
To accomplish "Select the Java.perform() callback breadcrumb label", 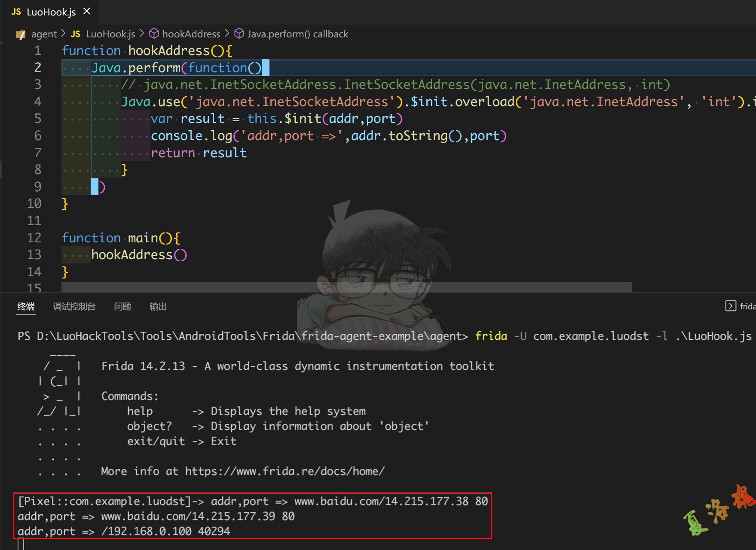I will pyautogui.click(x=297, y=34).
